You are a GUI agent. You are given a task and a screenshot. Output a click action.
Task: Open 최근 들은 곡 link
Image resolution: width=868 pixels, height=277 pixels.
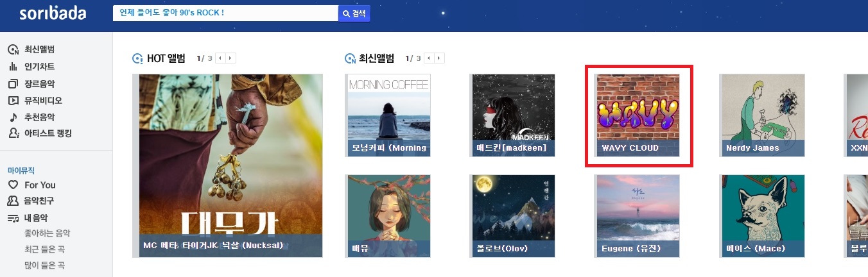click(44, 250)
